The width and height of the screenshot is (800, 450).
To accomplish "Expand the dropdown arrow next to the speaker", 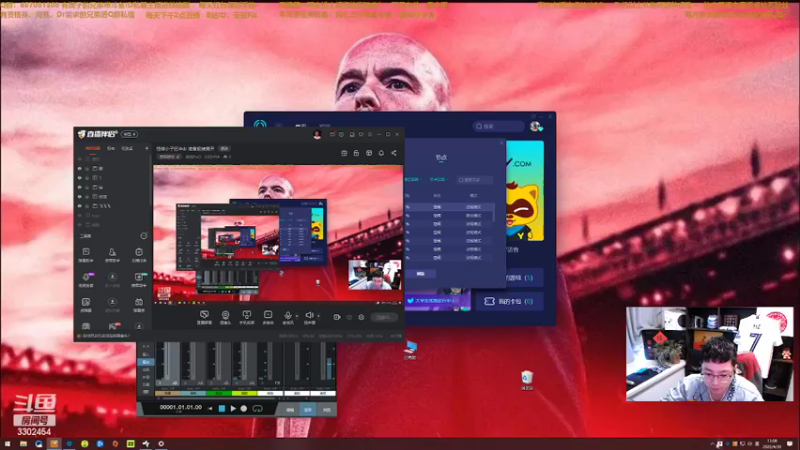I will (318, 316).
